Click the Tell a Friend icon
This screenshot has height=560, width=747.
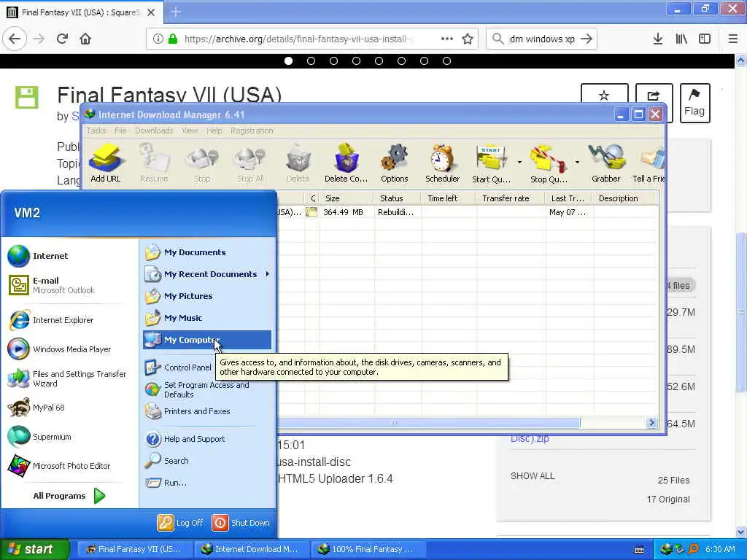[x=649, y=163]
